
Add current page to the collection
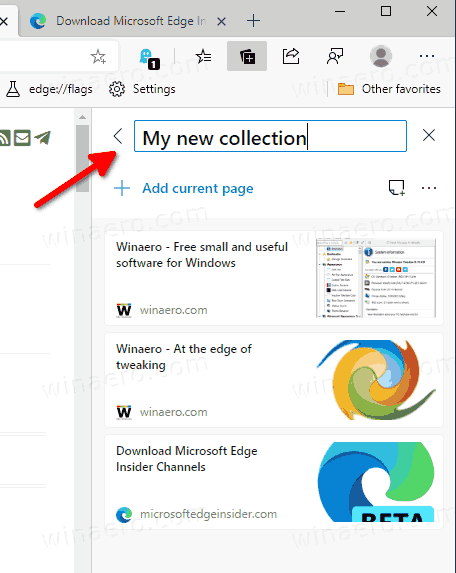(184, 189)
